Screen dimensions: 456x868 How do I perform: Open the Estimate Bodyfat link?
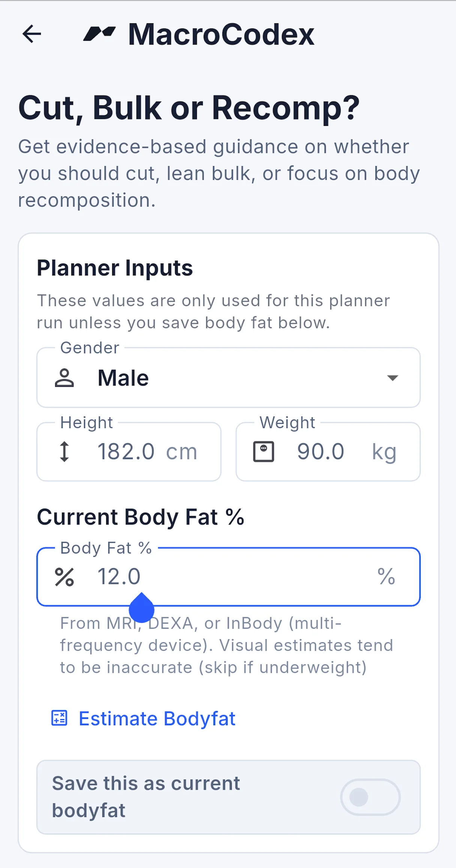coord(157,718)
